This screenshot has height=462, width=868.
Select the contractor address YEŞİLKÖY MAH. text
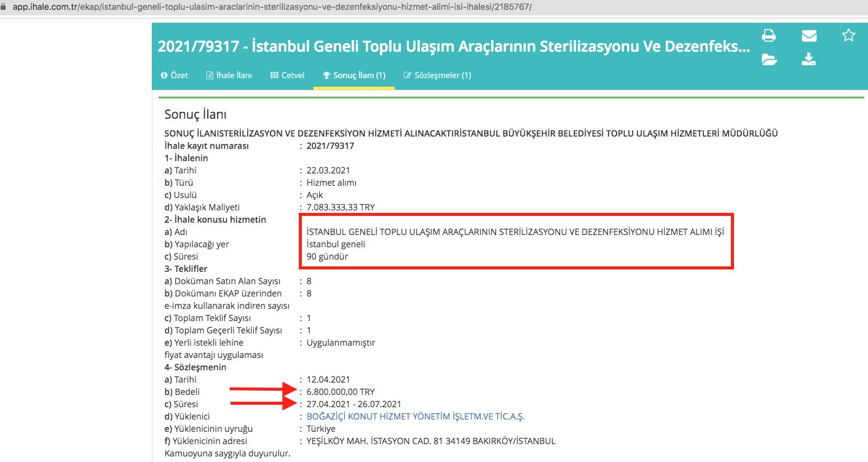pos(431,441)
